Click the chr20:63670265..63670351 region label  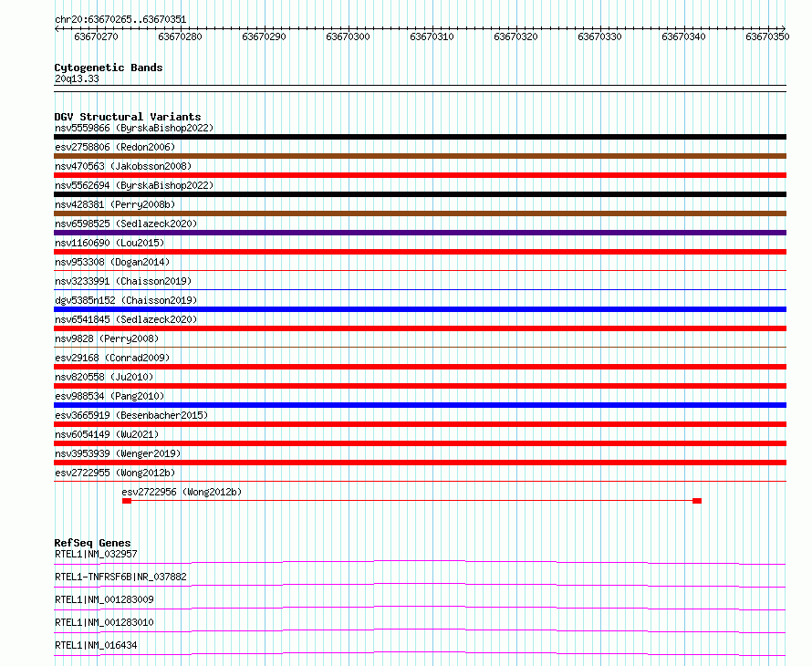[x=120, y=19]
